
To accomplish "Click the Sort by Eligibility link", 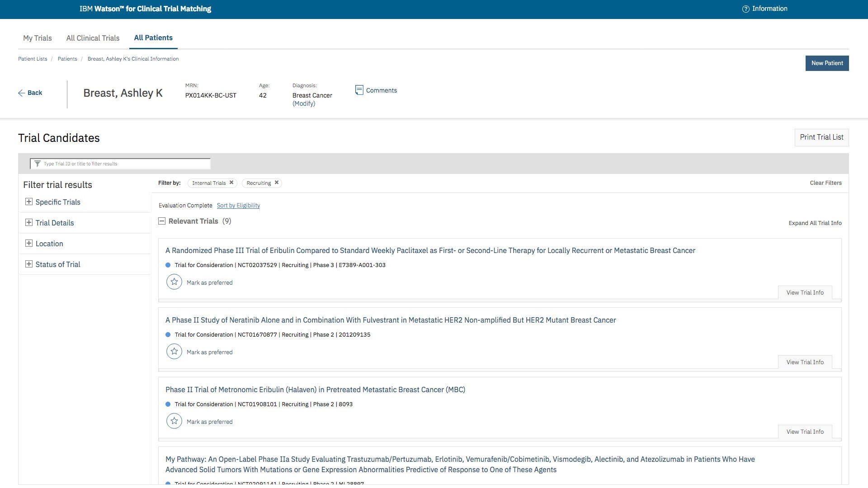I will coord(238,206).
